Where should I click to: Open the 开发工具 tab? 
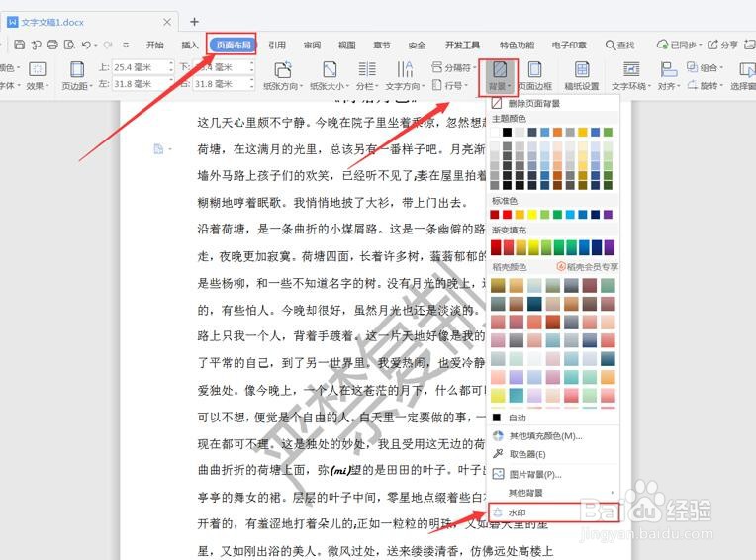click(462, 45)
